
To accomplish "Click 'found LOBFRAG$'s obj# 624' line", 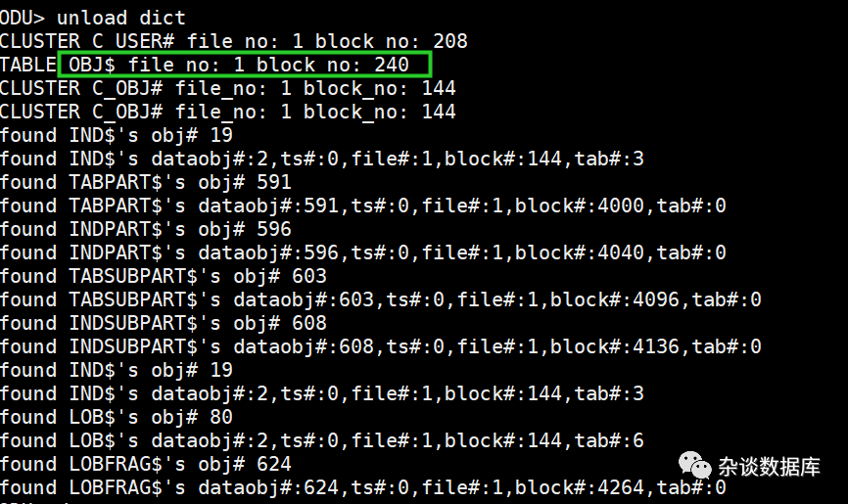I will point(146,465).
